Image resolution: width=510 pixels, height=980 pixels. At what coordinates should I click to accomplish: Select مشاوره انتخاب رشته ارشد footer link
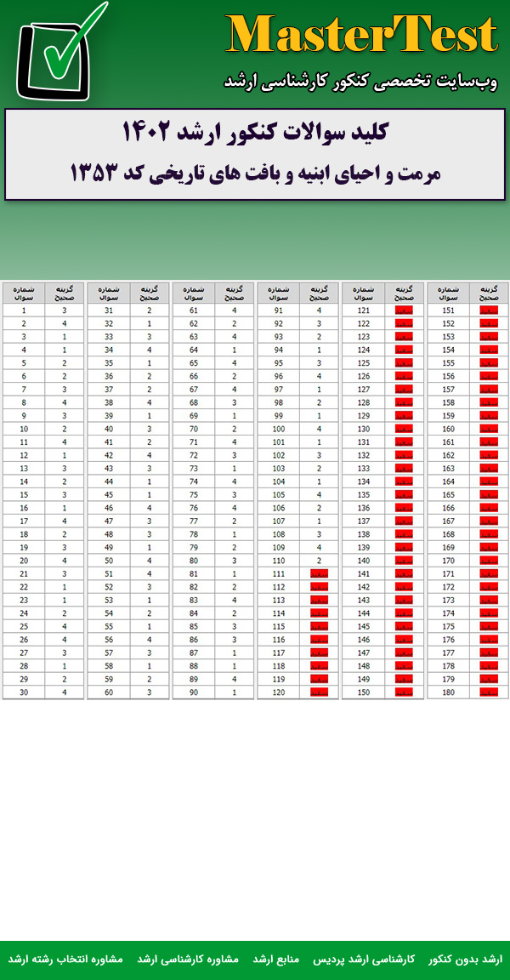click(66, 959)
